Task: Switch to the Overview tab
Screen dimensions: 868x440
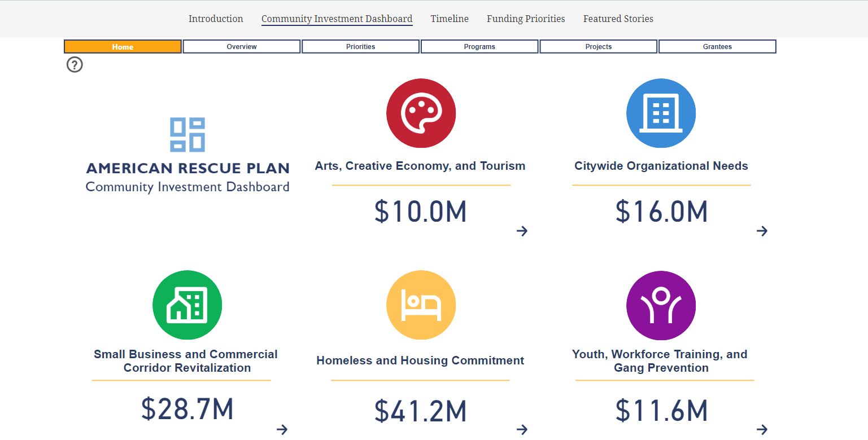Action: (x=242, y=47)
